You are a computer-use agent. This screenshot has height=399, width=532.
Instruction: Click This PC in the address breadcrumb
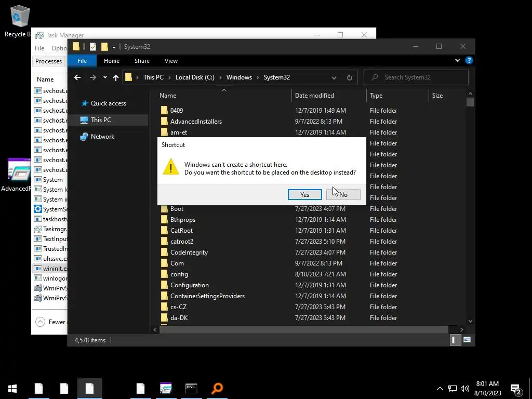(x=153, y=77)
